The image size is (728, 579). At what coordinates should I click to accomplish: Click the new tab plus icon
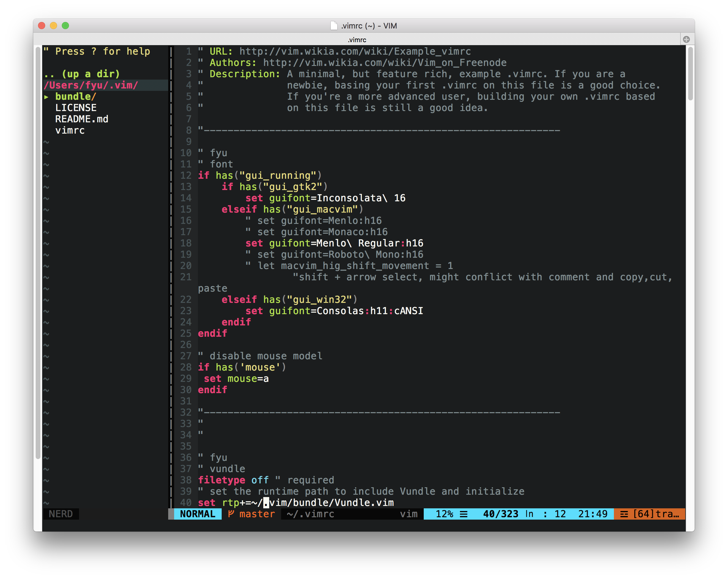tap(686, 39)
